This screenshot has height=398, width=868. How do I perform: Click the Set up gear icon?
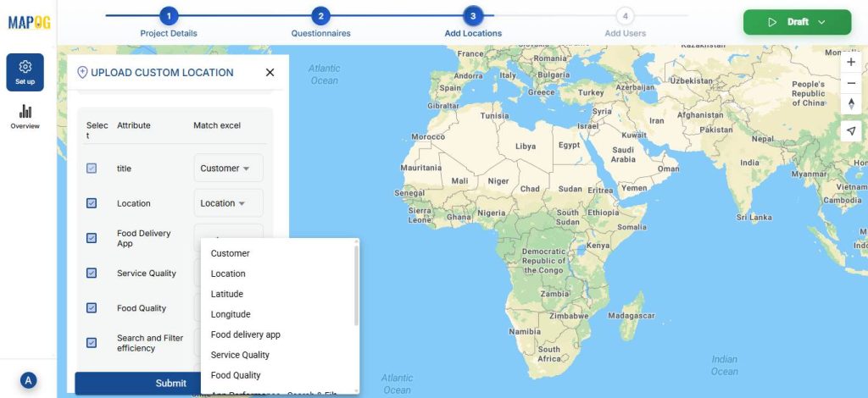point(25,67)
